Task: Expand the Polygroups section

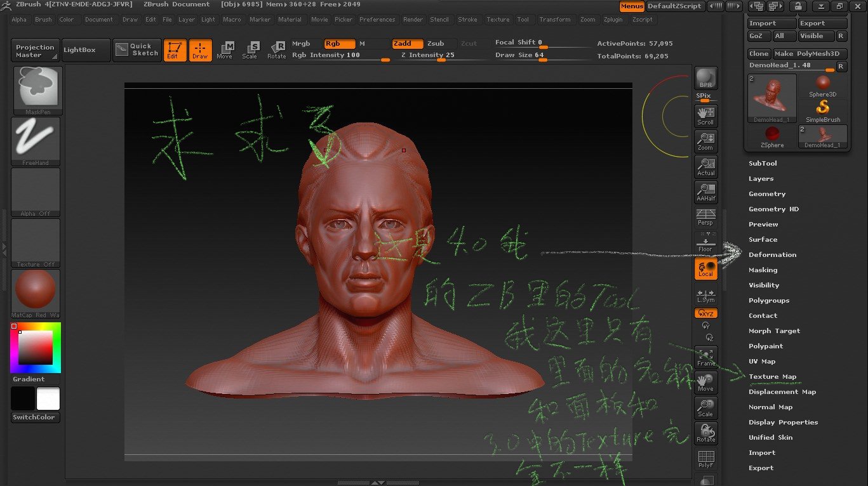Action: [x=769, y=300]
